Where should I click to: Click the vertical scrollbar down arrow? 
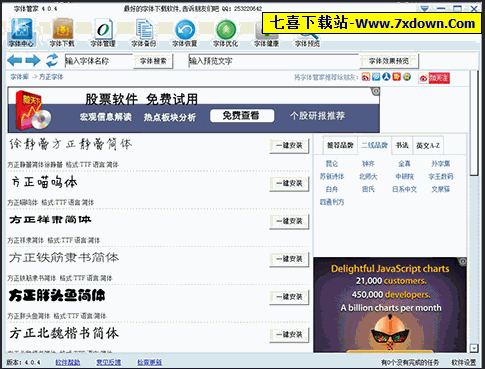point(474,348)
